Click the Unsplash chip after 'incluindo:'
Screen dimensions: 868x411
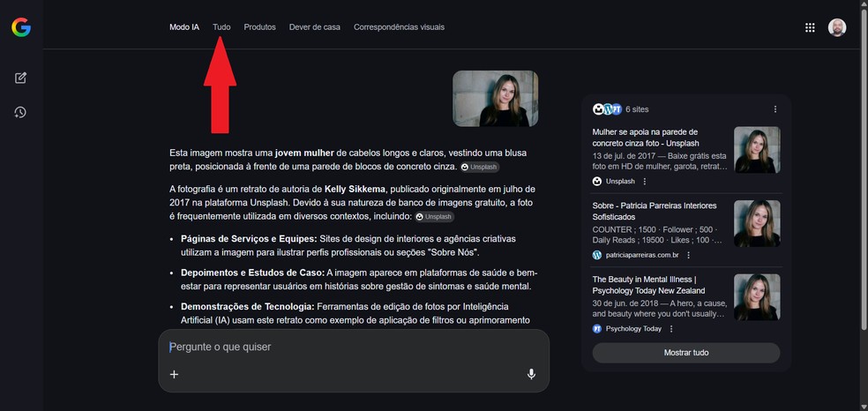point(434,217)
